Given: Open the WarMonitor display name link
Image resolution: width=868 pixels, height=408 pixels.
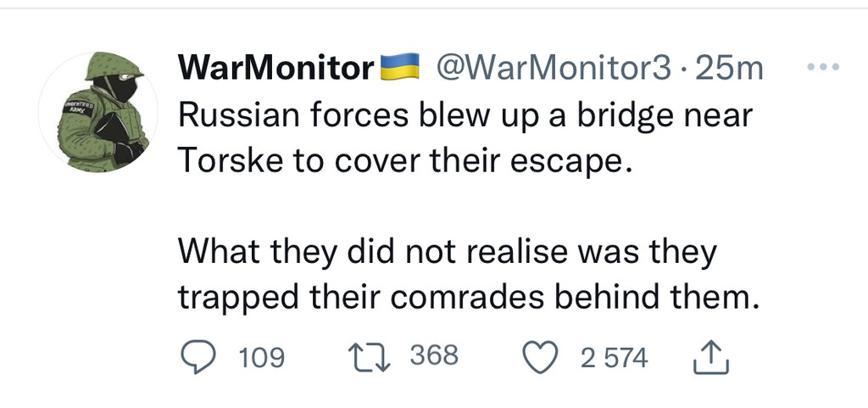Looking at the screenshot, I should pos(275,69).
